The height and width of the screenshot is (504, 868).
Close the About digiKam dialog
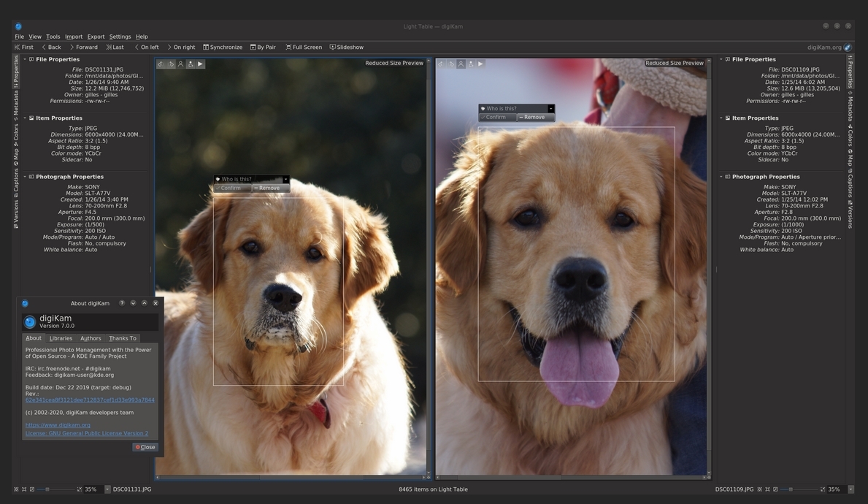[145, 447]
